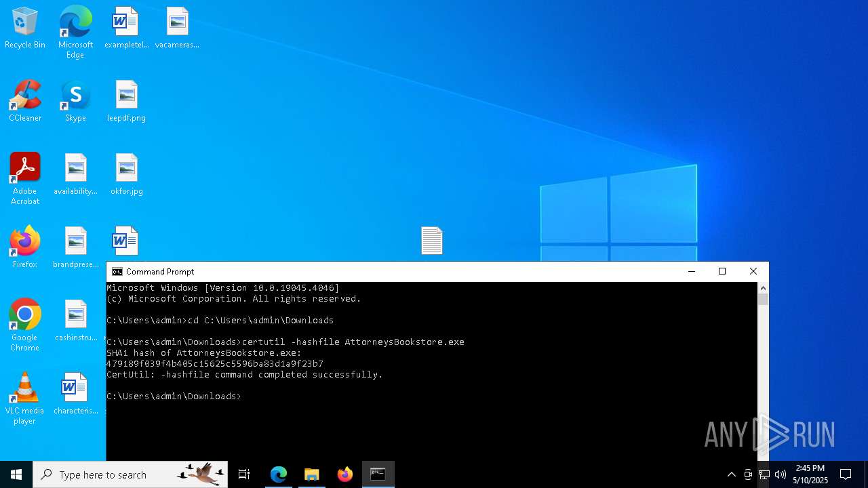Select the brandprese image file icon
Screen dimensions: 868x488
75,248
